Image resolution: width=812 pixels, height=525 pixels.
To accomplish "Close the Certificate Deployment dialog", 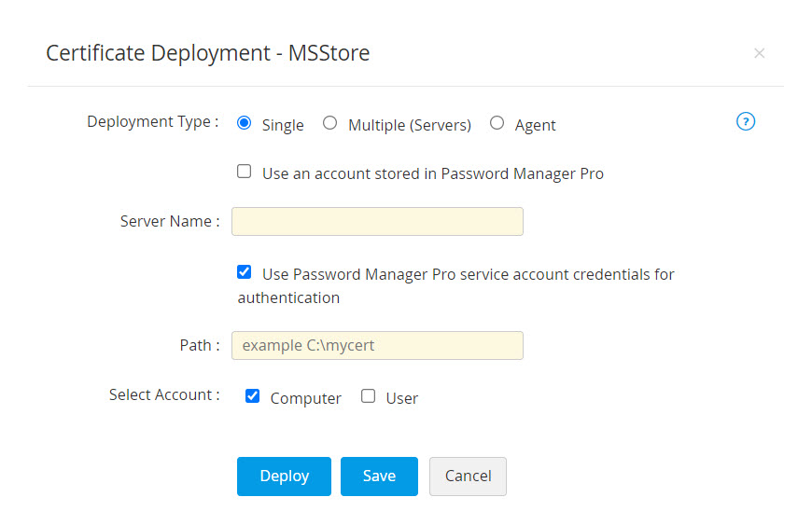I will point(759,53).
